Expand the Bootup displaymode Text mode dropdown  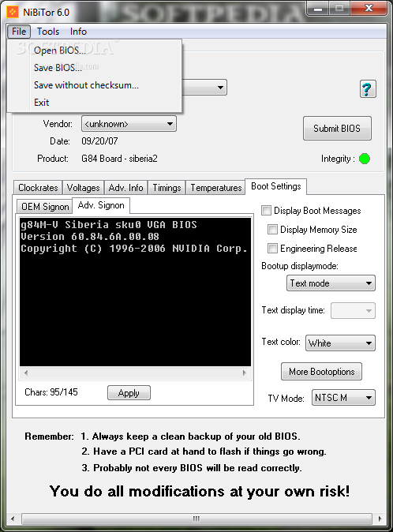pyautogui.click(x=331, y=283)
